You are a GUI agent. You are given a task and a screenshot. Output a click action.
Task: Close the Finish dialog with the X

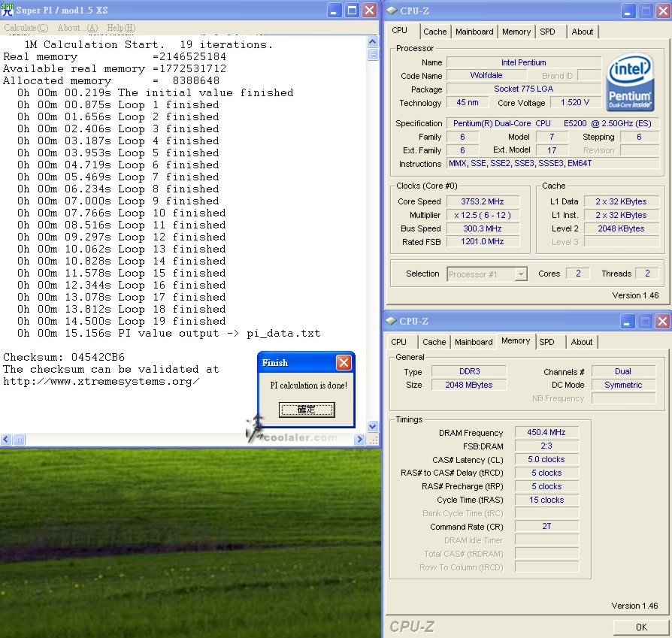coord(344,362)
